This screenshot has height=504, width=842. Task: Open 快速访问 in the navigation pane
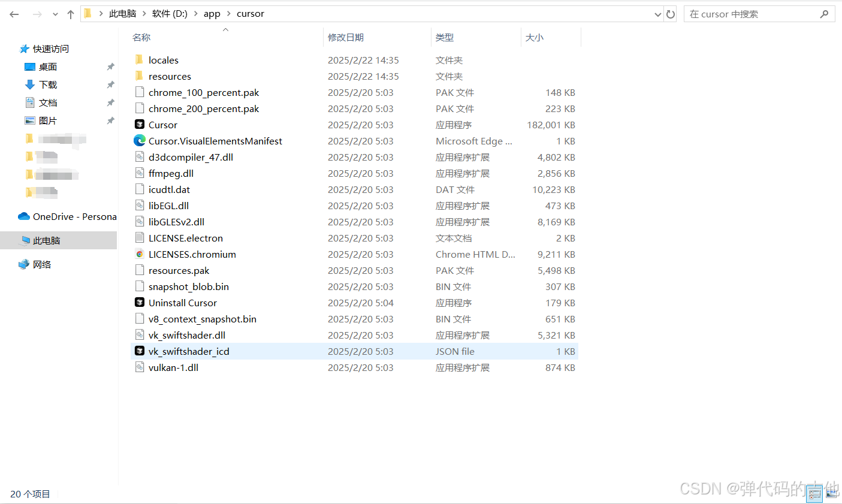tap(50, 49)
